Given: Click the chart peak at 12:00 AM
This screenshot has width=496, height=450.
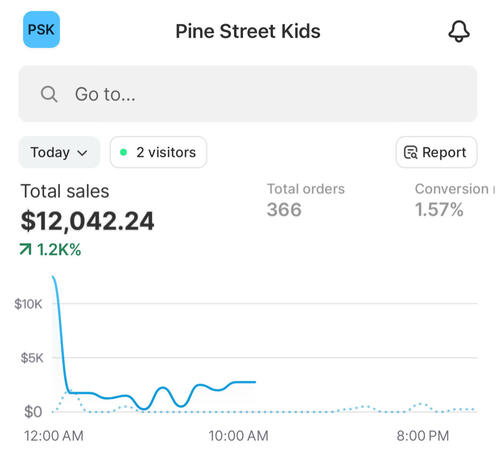Looking at the screenshot, I should point(53,277).
